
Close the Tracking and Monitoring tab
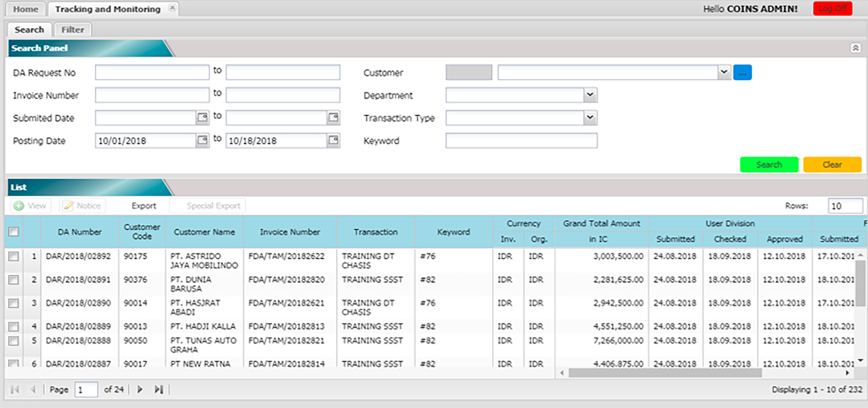tap(172, 8)
